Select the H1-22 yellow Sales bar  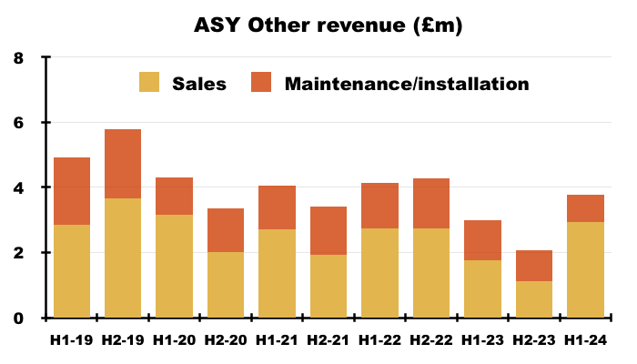379,272
